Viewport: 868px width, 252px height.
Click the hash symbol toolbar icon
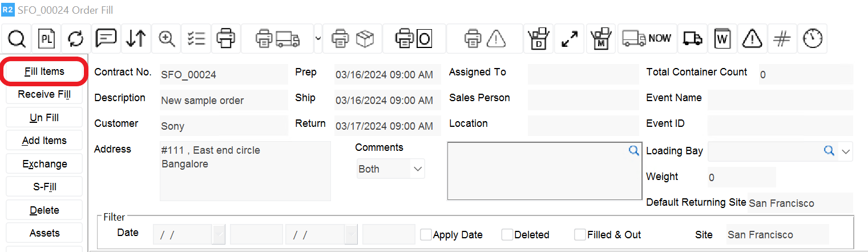coord(782,38)
